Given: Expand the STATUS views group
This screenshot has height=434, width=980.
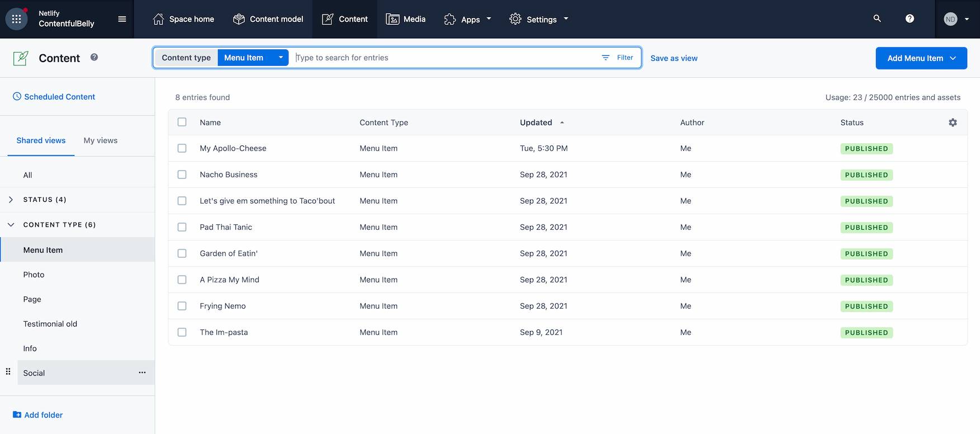Looking at the screenshot, I should pos(11,200).
